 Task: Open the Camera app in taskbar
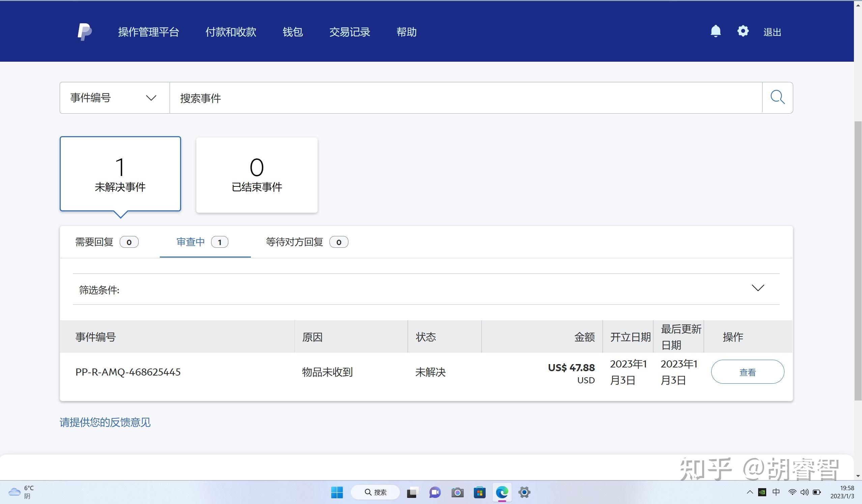click(x=457, y=493)
